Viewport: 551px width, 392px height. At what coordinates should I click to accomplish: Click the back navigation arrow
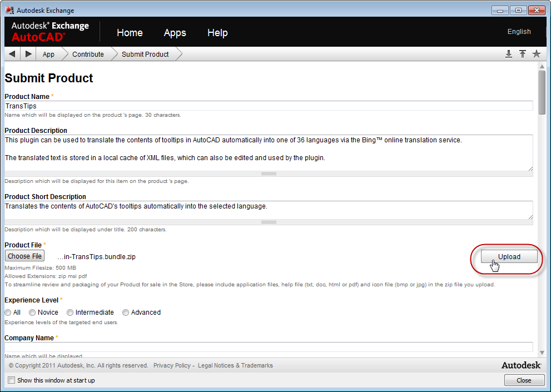click(x=12, y=54)
